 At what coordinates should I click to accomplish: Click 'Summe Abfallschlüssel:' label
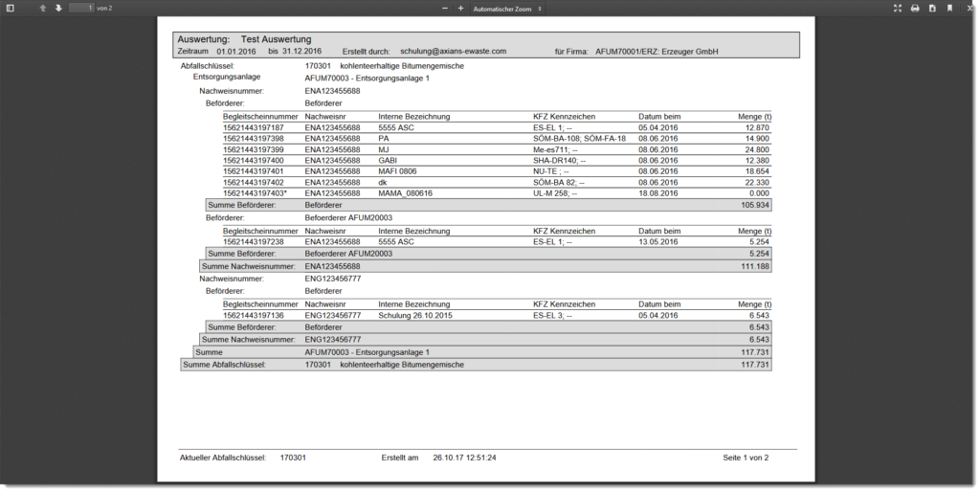pos(224,365)
